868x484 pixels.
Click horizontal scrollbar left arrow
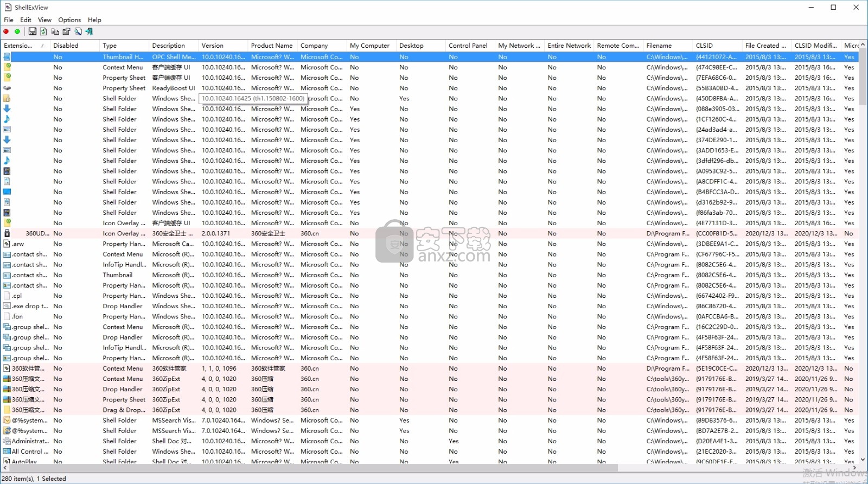pyautogui.click(x=5, y=468)
